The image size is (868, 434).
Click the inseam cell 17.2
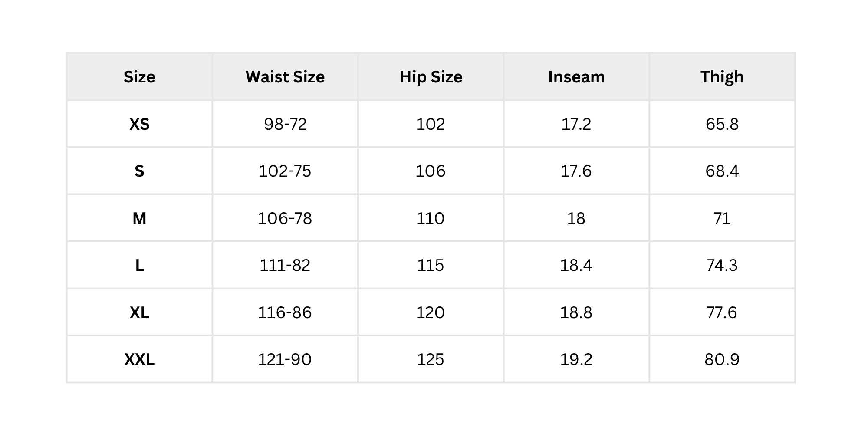point(576,124)
